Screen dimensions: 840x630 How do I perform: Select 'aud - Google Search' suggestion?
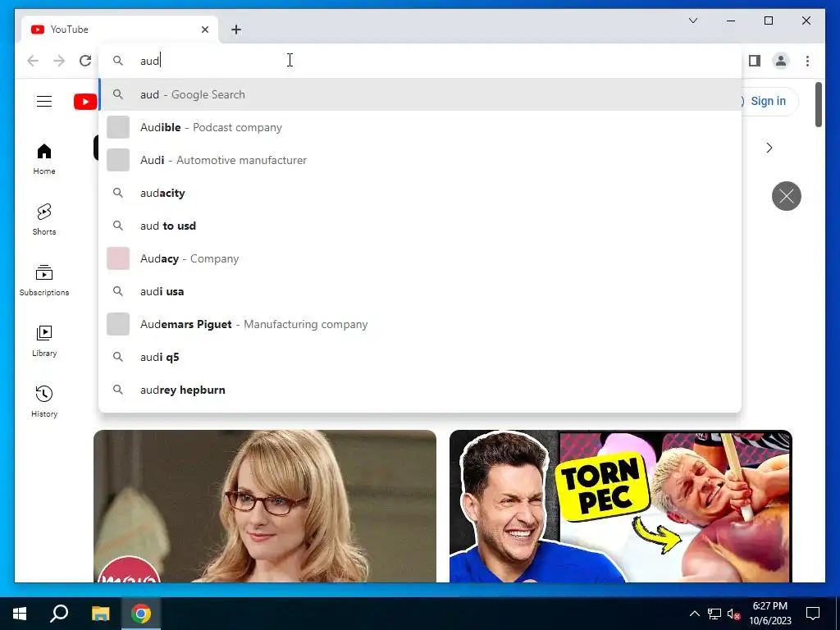(420, 95)
